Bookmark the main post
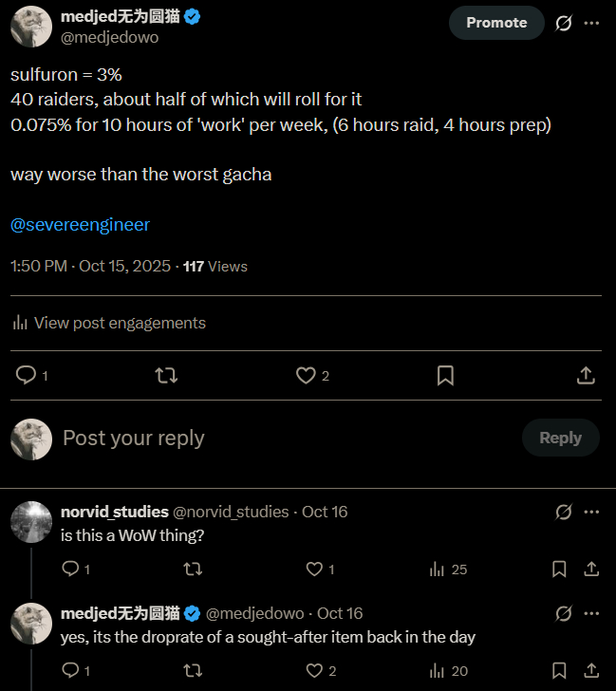 445,376
